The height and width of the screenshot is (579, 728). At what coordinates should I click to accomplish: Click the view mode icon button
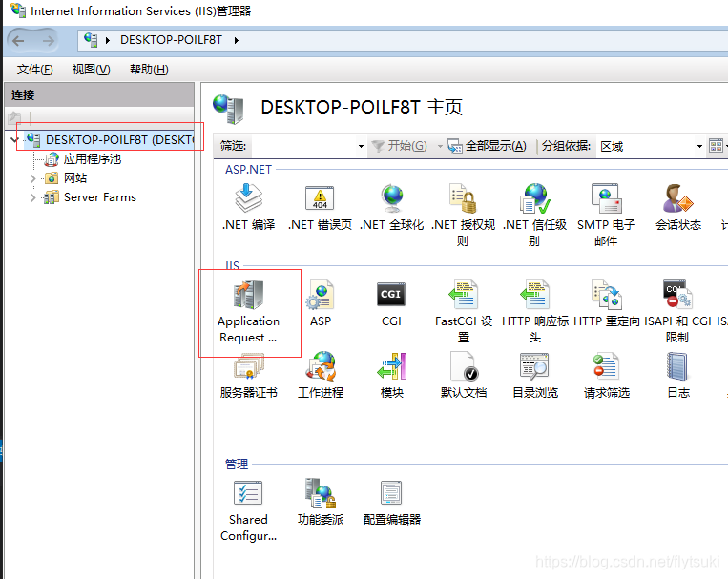(x=716, y=146)
